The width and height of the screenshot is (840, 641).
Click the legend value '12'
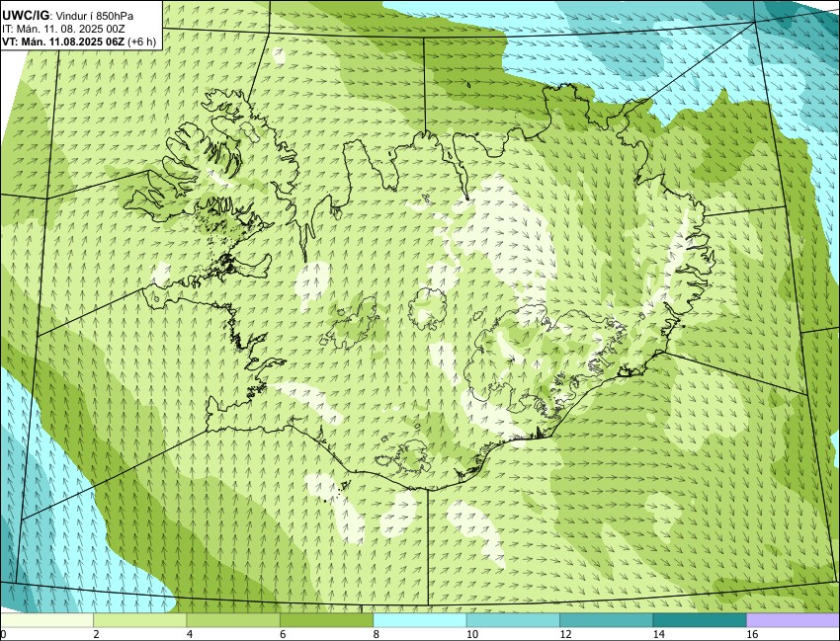pyautogui.click(x=565, y=634)
